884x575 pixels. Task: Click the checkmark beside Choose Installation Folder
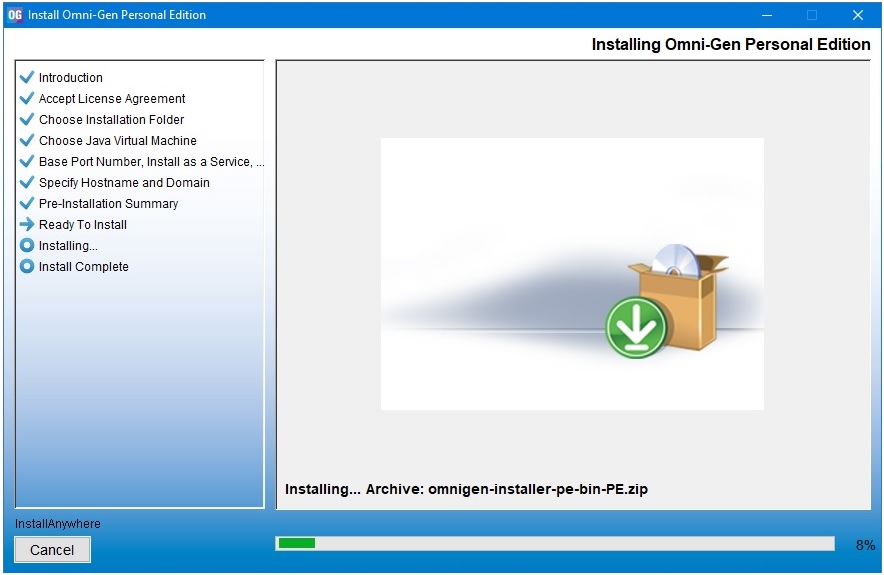(26, 120)
